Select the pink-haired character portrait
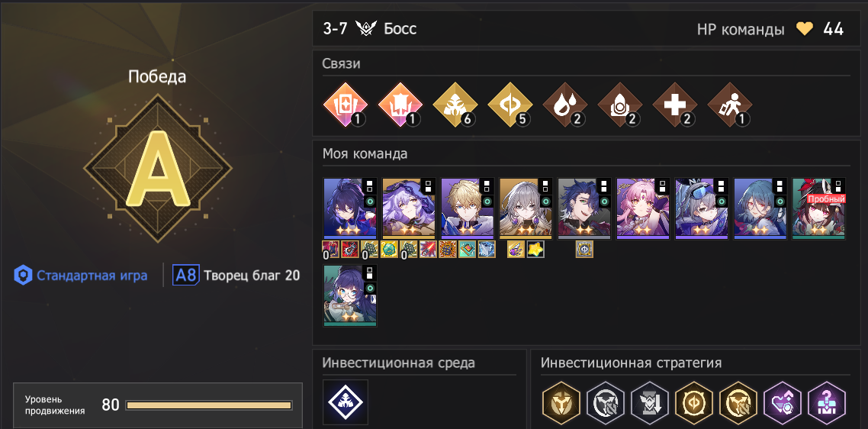 coord(643,208)
